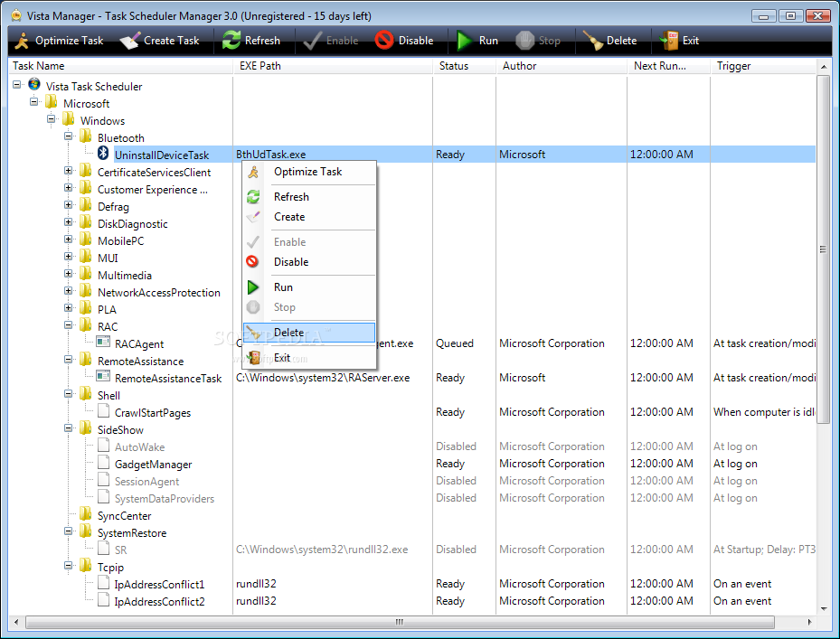840x639 pixels.
Task: Click the Queued status of RACAgent
Action: coord(455,343)
